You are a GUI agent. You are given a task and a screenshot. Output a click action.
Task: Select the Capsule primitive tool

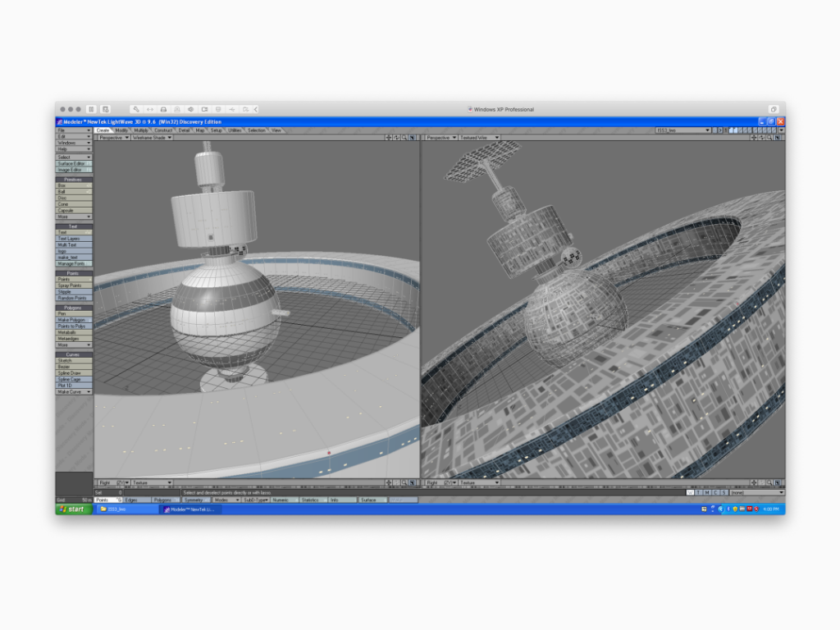[x=74, y=211]
